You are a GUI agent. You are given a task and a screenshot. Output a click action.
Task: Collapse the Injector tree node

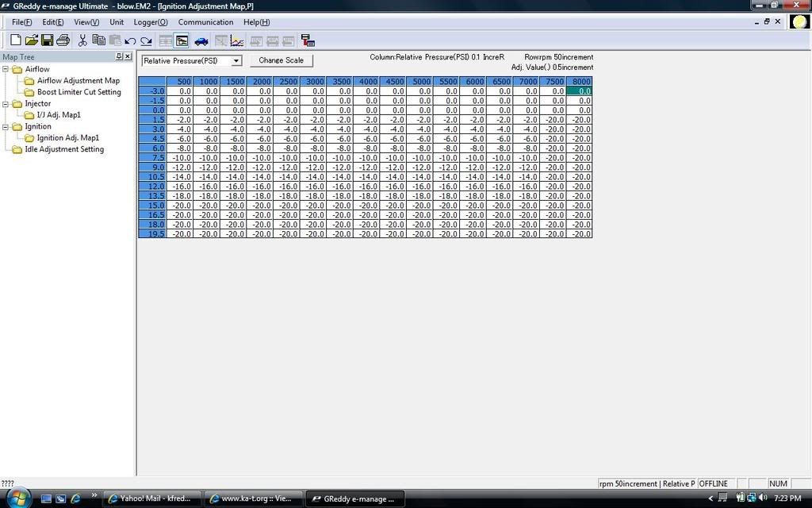pos(6,104)
